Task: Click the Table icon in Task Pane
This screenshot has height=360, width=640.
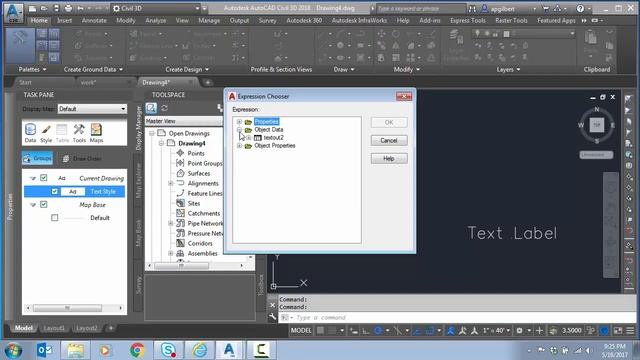Action: 62,133
